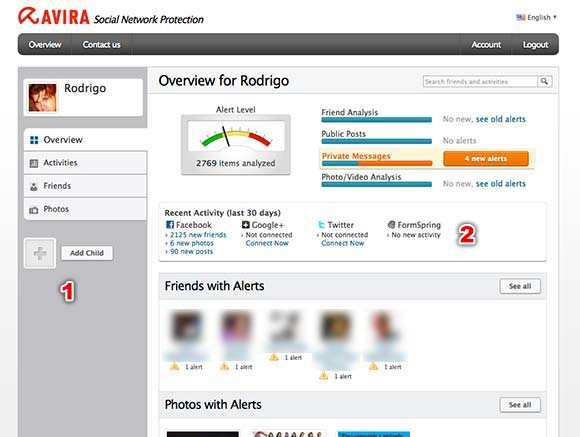Open the Account page

point(486,44)
